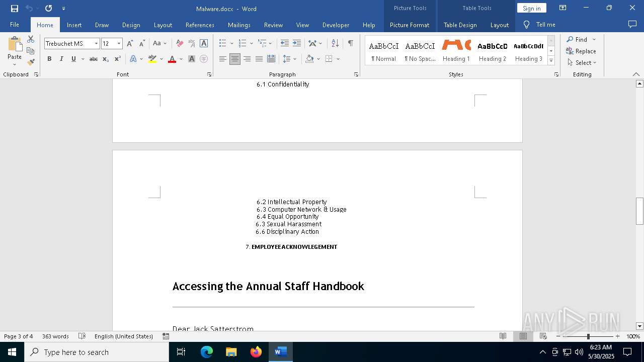The height and width of the screenshot is (362, 644).
Task: Open the Text Effects icon
Action: [x=133, y=59]
